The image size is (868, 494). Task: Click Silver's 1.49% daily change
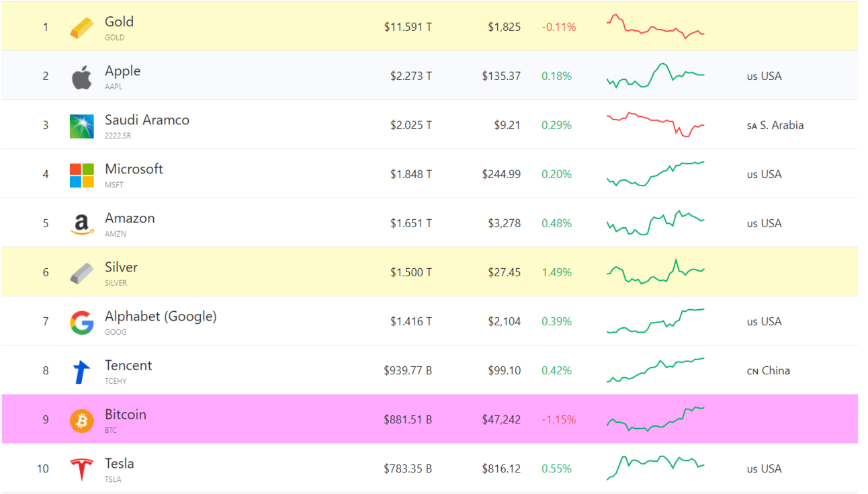click(557, 272)
